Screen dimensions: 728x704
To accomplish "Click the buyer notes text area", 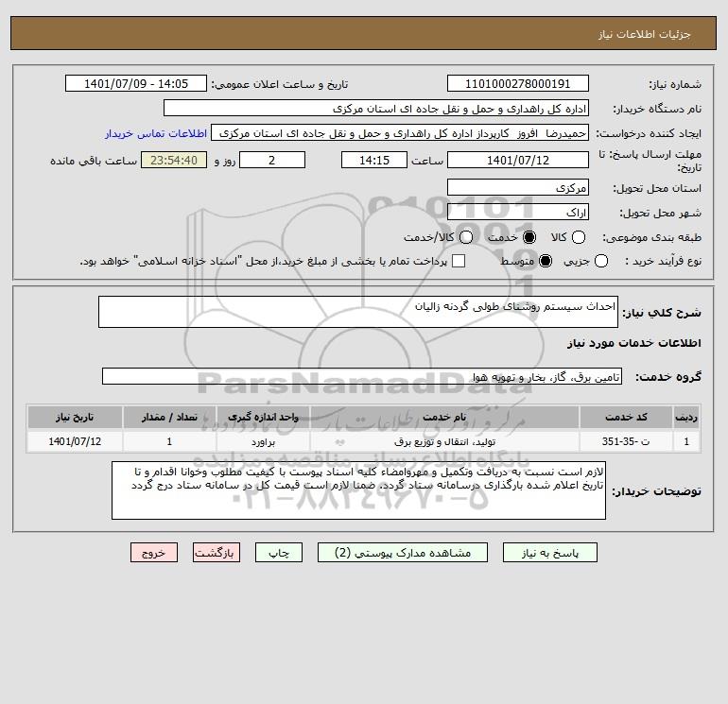I will click(358, 490).
